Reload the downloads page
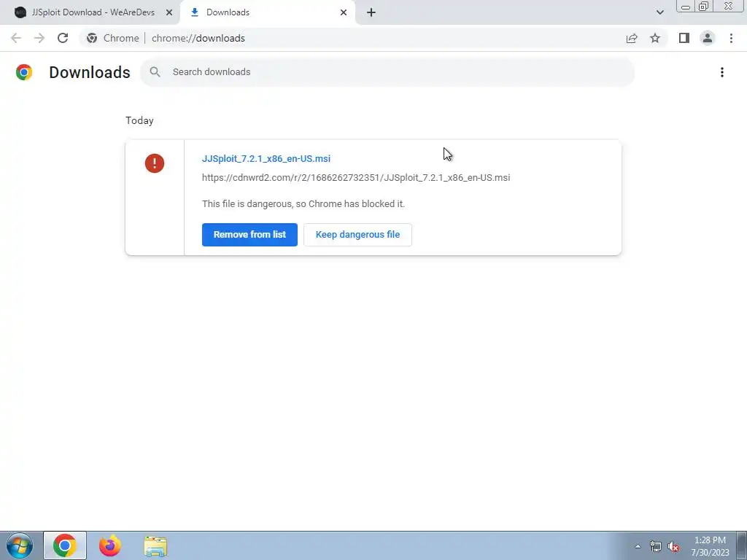This screenshot has height=560, width=747. tap(63, 38)
